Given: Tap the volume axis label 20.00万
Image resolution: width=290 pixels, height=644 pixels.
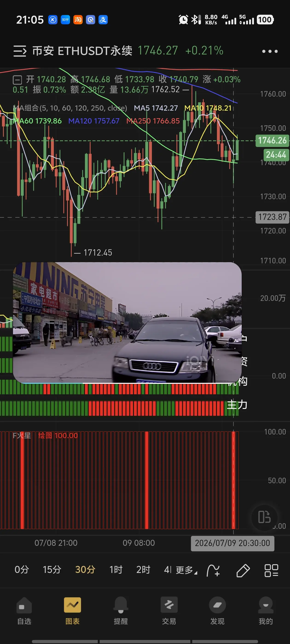Looking at the screenshot, I should [273, 298].
